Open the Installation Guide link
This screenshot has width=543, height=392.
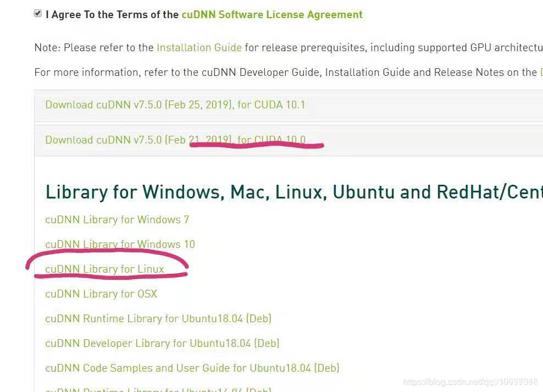[199, 47]
